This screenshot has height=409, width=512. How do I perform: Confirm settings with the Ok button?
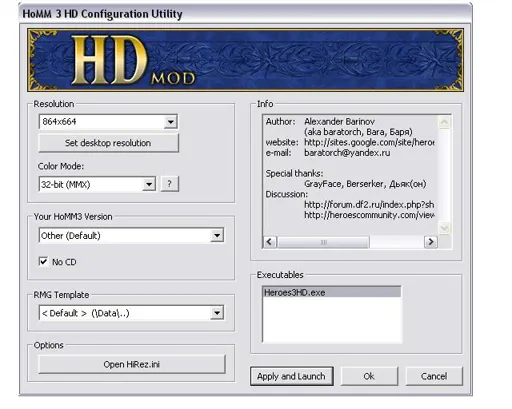[369, 376]
